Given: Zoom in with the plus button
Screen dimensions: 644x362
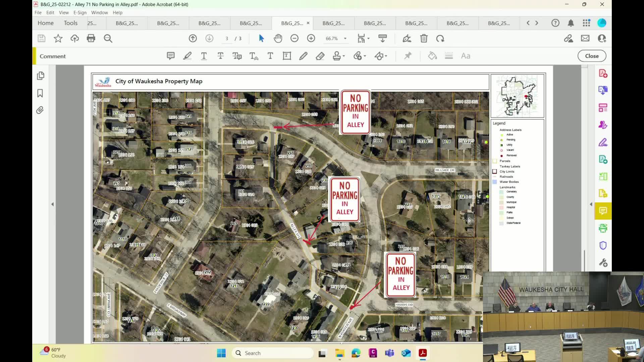Looking at the screenshot, I should [311, 38].
